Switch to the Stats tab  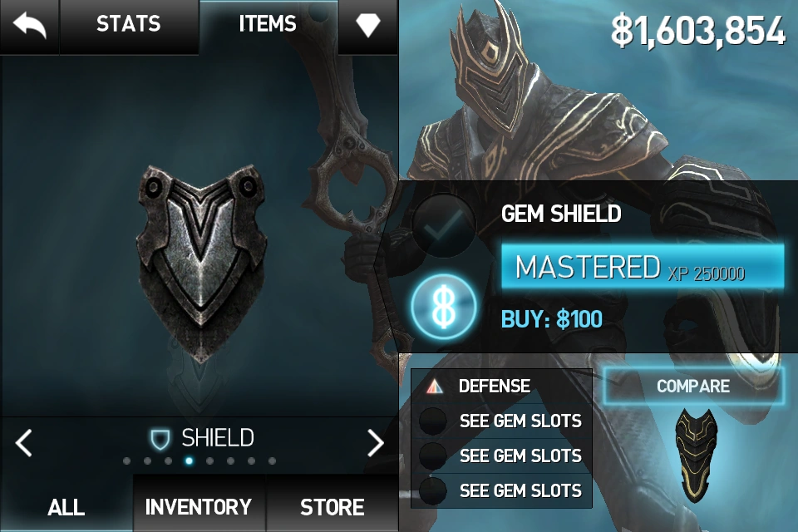129,24
